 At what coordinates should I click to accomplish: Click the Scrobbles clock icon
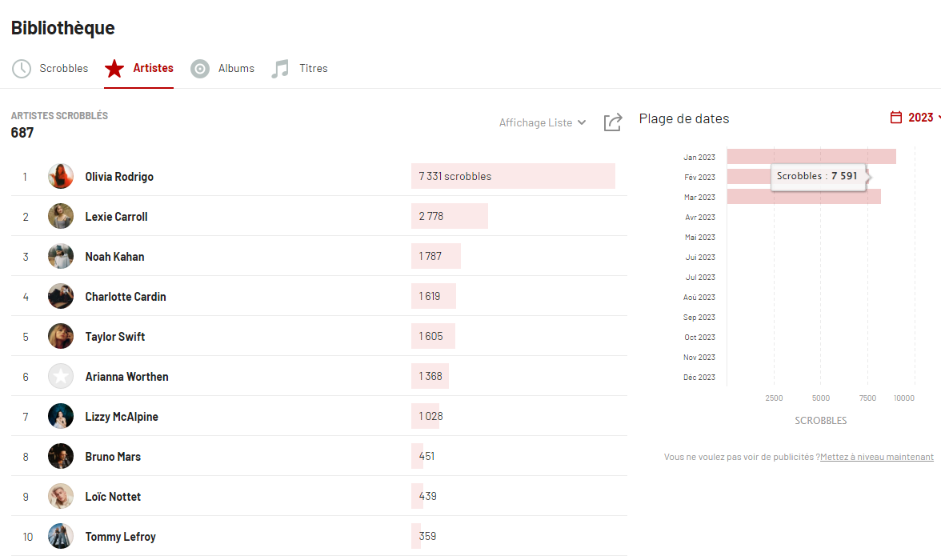coord(22,69)
